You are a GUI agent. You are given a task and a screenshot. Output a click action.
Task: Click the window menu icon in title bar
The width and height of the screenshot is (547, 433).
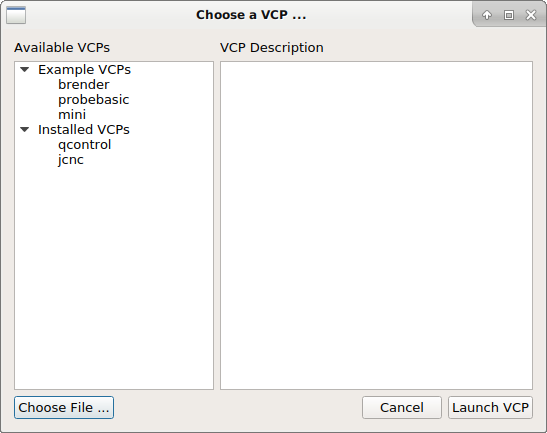tap(16, 15)
